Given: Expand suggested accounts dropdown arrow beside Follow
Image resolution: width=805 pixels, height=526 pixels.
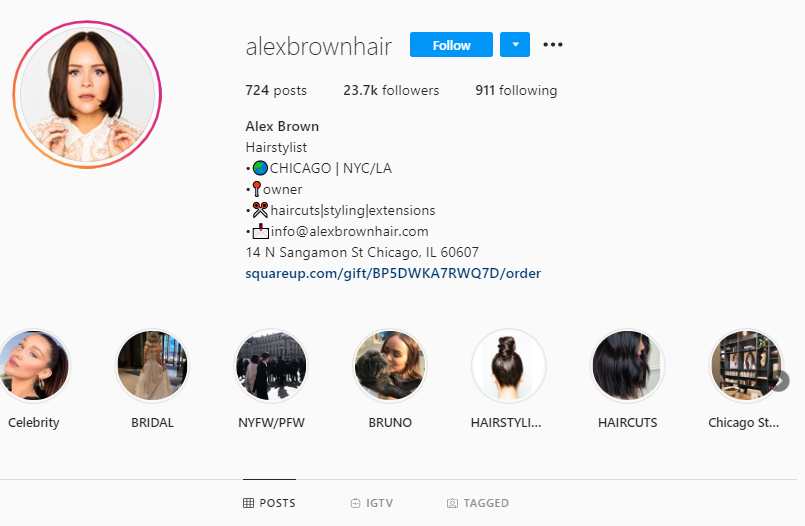Looking at the screenshot, I should pos(515,45).
